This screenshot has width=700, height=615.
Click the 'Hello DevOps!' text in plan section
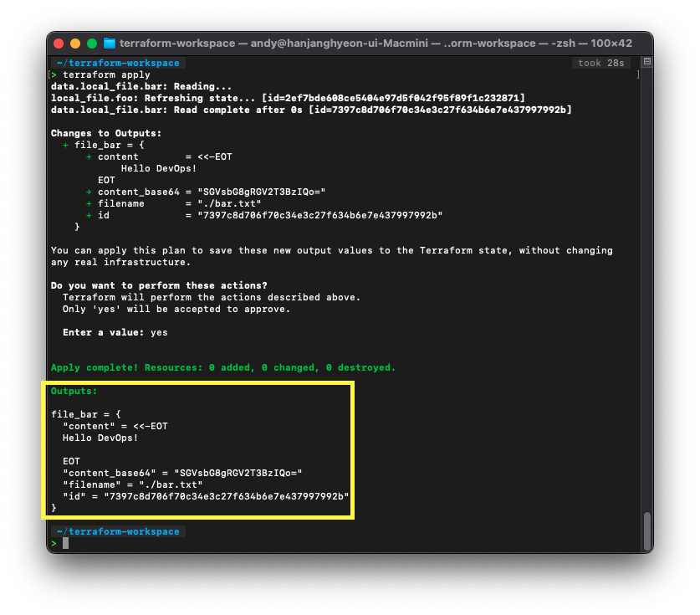158,168
